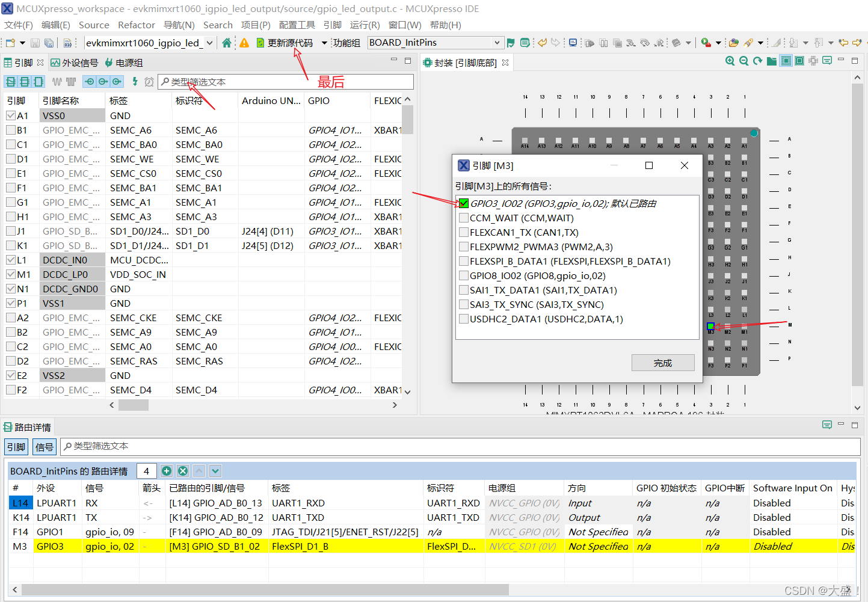The width and height of the screenshot is (868, 602).
Task: Click the green flag icon after function group
Action: (x=511, y=43)
